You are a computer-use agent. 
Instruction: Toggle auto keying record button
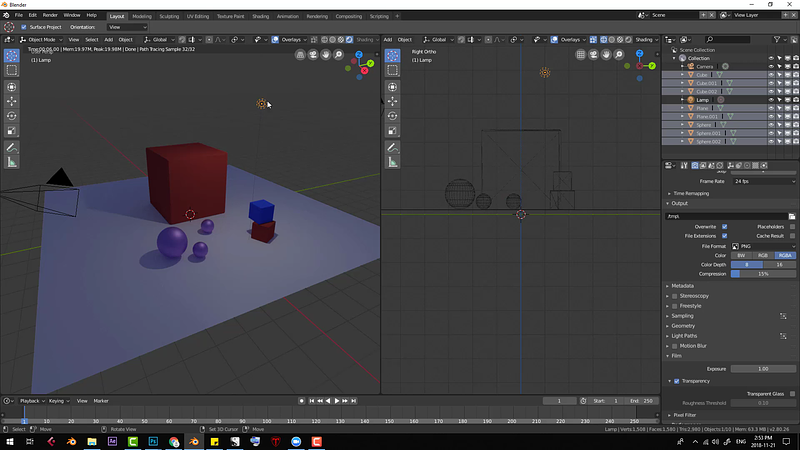click(x=302, y=401)
